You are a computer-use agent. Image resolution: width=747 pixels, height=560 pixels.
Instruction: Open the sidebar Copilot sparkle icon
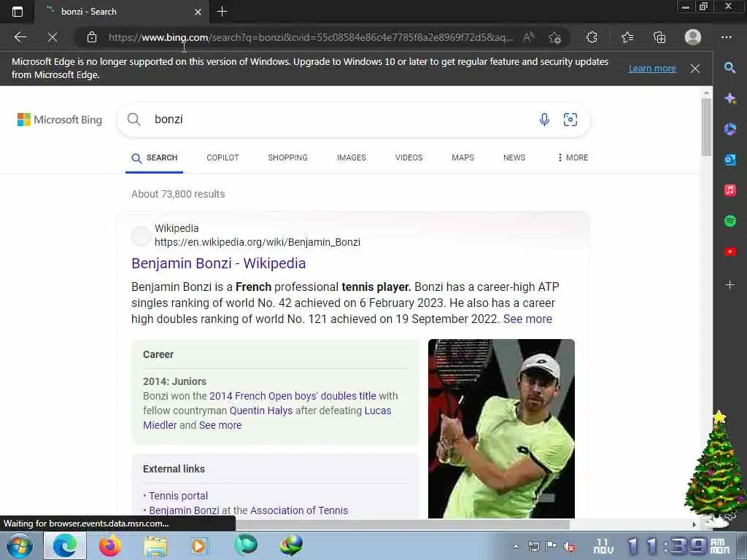(x=729, y=98)
